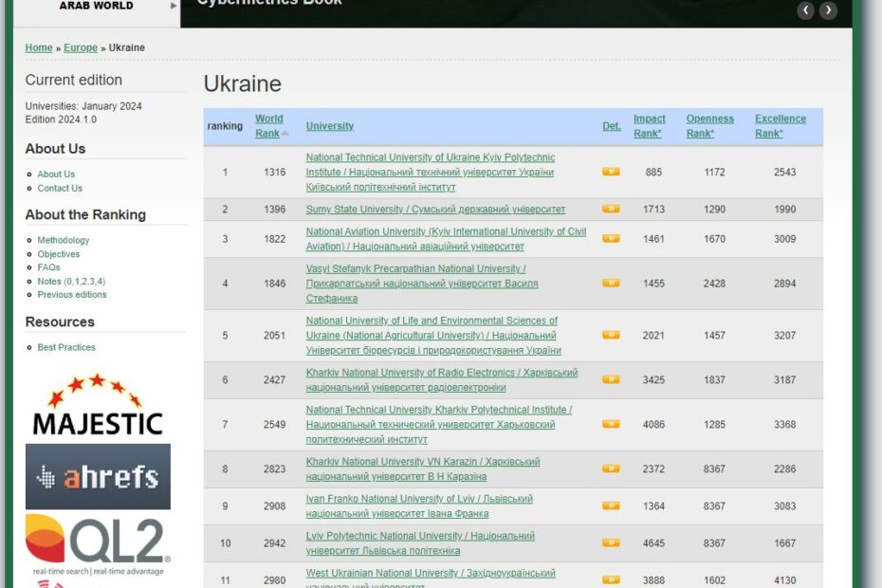882x588 pixels.
Task: Go to Home in breadcrumb
Action: pyautogui.click(x=39, y=48)
